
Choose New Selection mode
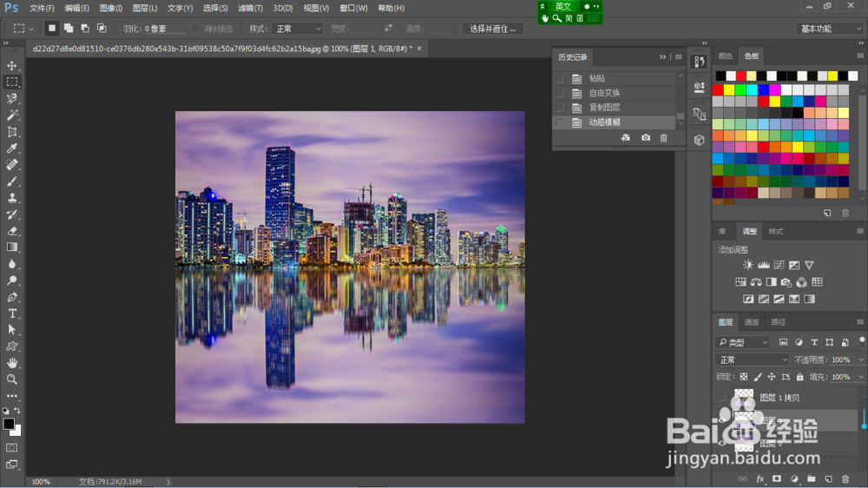tap(51, 29)
